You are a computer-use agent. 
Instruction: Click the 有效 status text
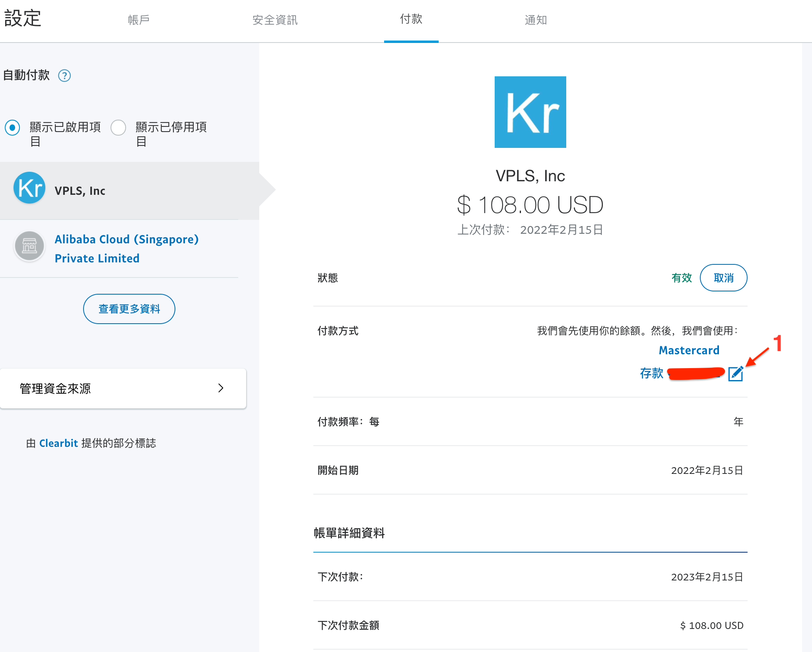pos(682,278)
